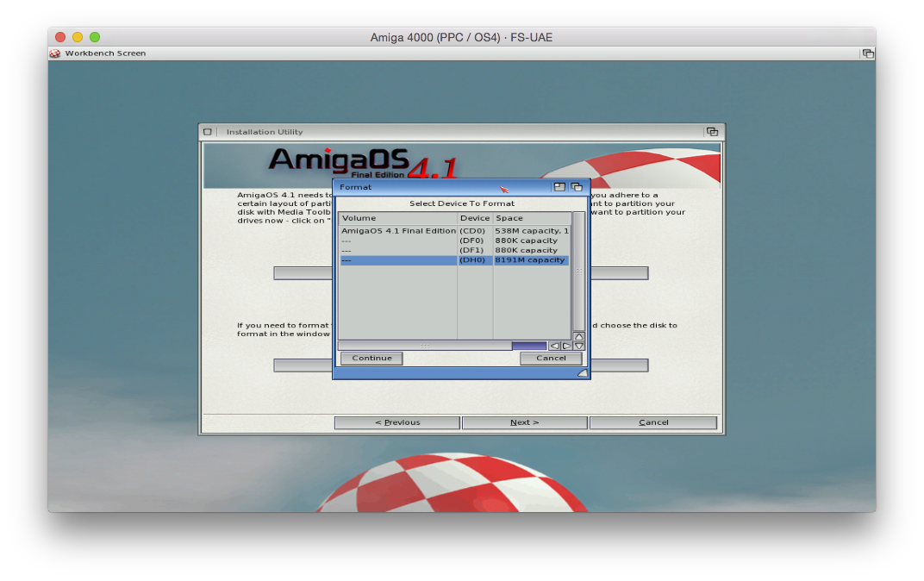The image size is (924, 581).
Task: Click the macOS yellow minimize button
Action: click(x=78, y=37)
